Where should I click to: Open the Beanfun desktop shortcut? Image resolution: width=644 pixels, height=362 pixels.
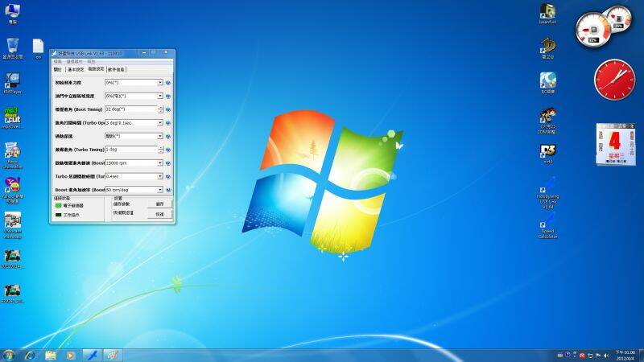point(547,14)
